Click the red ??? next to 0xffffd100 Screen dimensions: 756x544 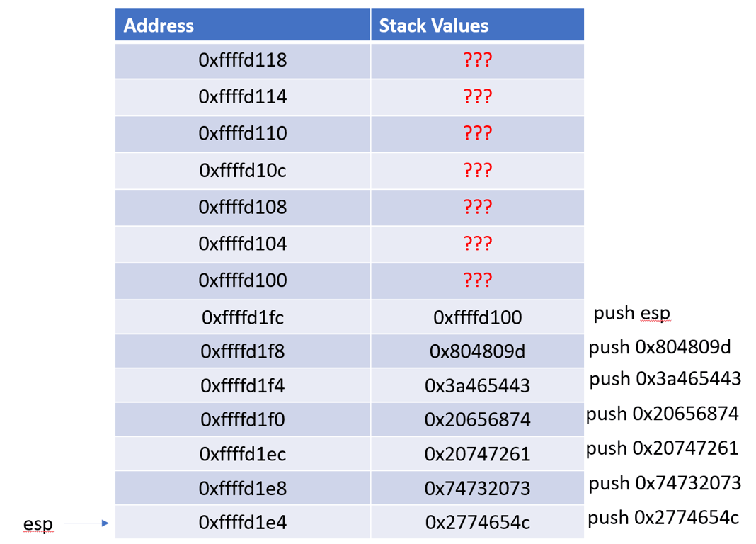point(477,280)
